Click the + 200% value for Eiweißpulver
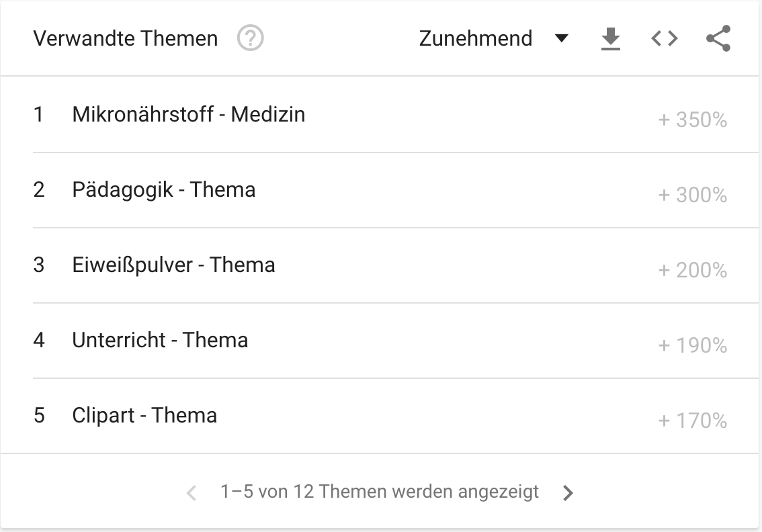The width and height of the screenshot is (762, 532). coord(693,271)
